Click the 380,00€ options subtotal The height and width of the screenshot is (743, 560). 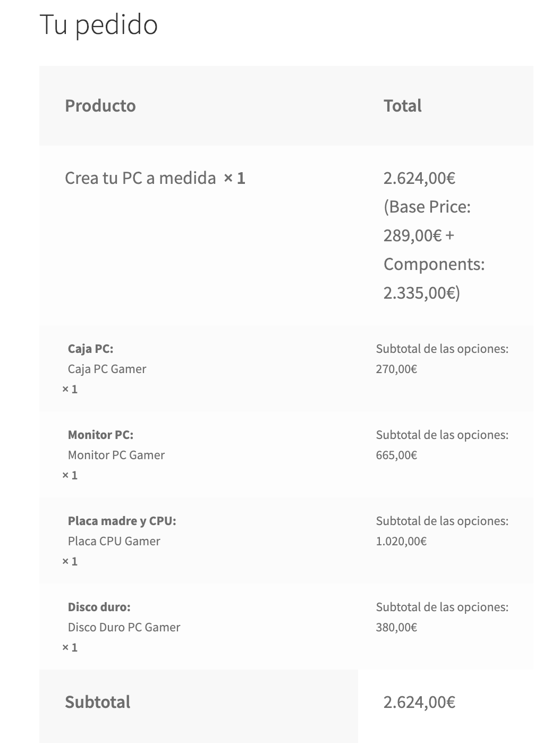[396, 627]
